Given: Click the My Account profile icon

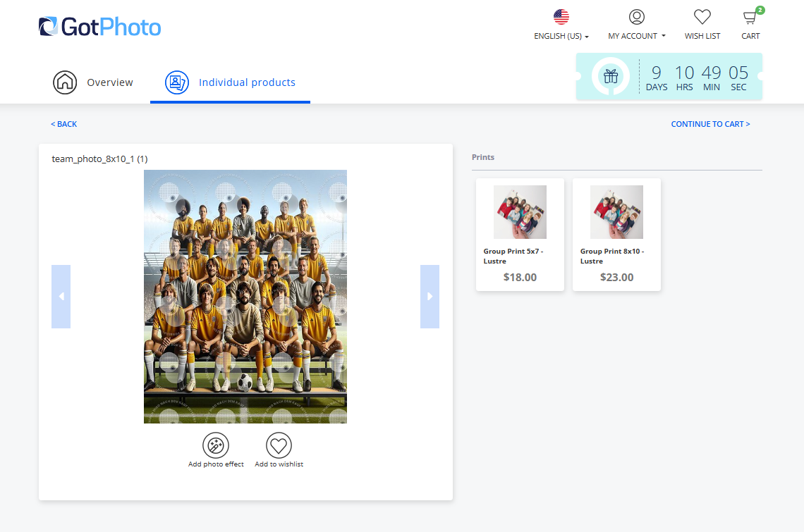Looking at the screenshot, I should (636, 17).
